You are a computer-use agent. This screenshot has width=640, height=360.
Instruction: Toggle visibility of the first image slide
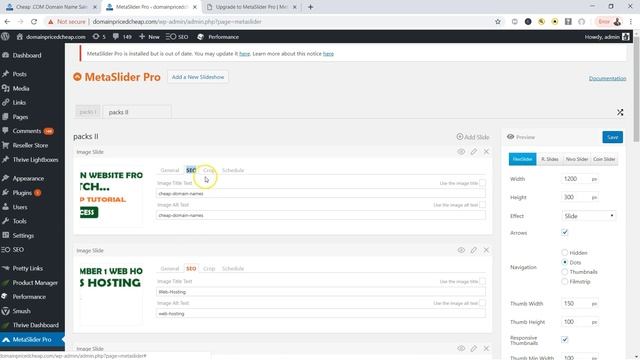click(x=461, y=152)
